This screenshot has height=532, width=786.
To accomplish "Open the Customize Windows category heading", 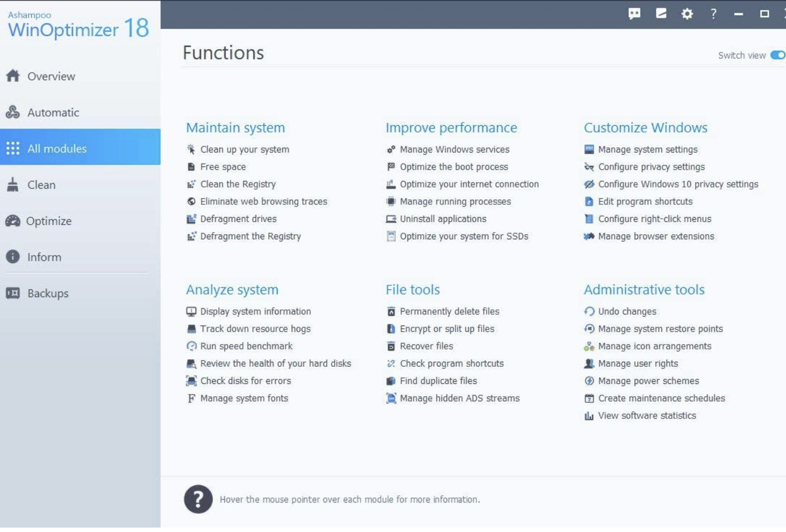I will pyautogui.click(x=646, y=127).
